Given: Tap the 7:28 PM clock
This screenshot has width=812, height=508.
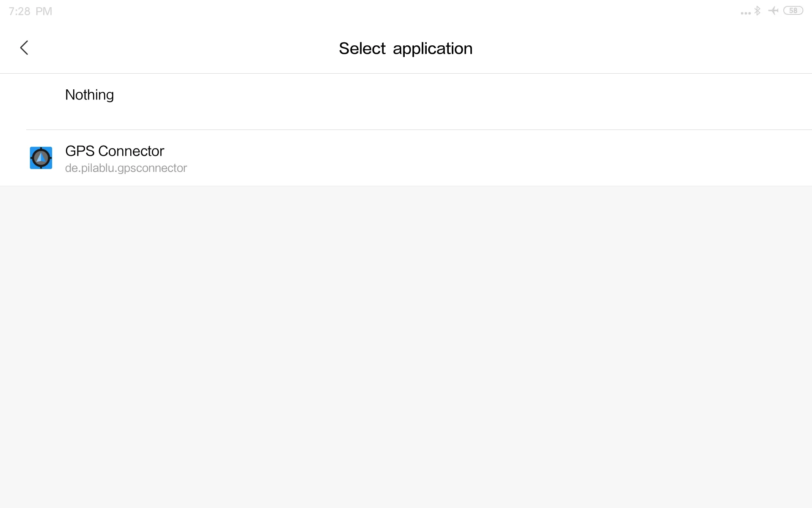Looking at the screenshot, I should tap(30, 11).
